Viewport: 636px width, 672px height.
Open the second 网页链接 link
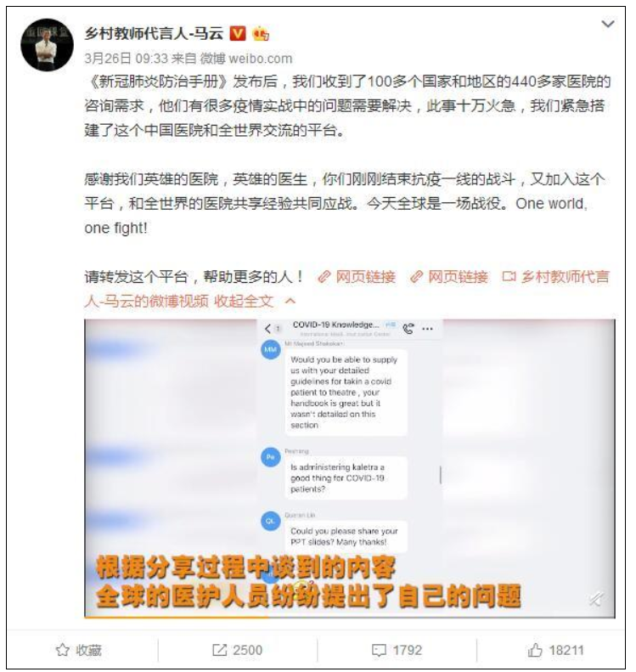click(449, 277)
